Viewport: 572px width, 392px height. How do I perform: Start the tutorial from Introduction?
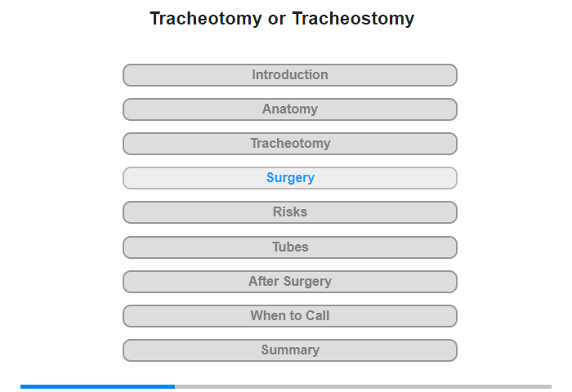290,75
